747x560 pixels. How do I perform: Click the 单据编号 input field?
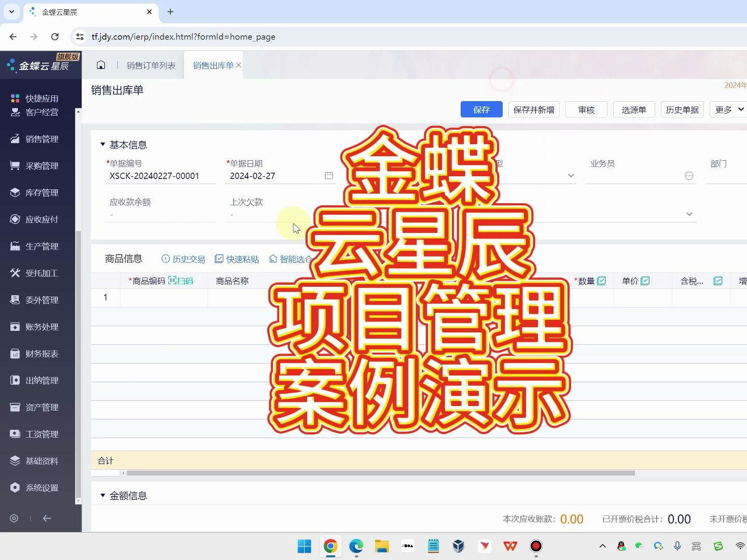[160, 176]
